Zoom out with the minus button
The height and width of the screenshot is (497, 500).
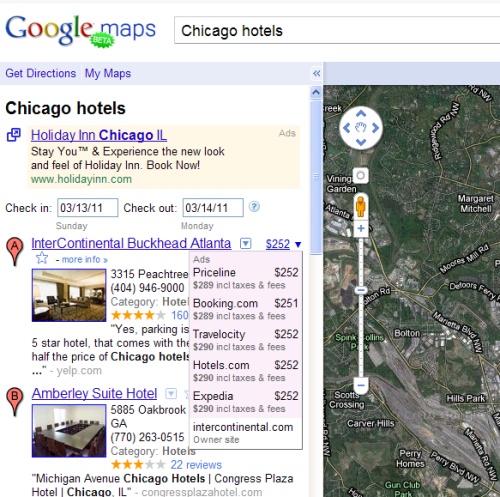point(361,386)
